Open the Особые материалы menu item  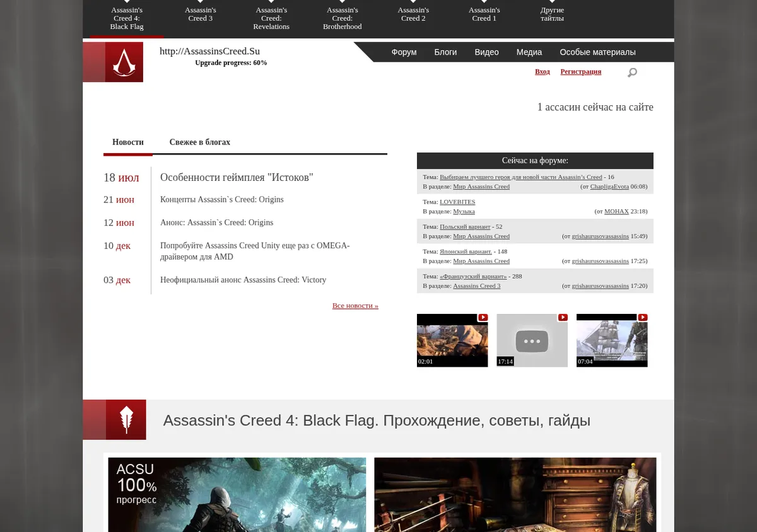pyautogui.click(x=597, y=52)
